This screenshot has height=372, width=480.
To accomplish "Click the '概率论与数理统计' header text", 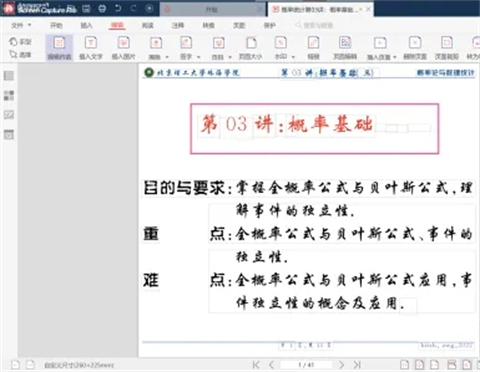I will tap(446, 72).
